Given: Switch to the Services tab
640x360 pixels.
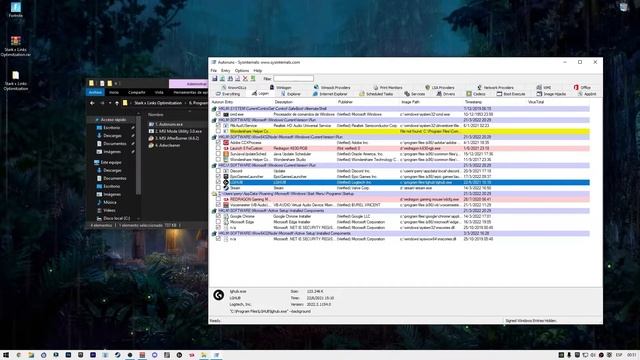Looking at the screenshot, I should pos(414,94).
